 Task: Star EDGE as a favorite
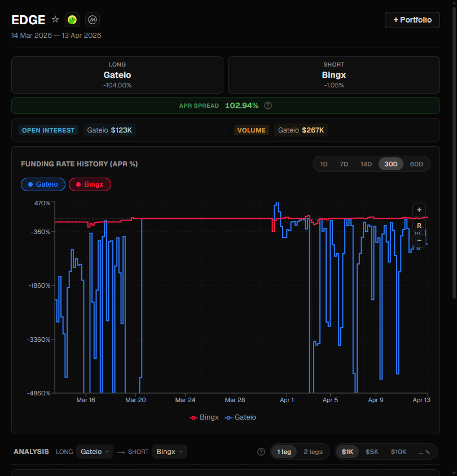coord(55,19)
